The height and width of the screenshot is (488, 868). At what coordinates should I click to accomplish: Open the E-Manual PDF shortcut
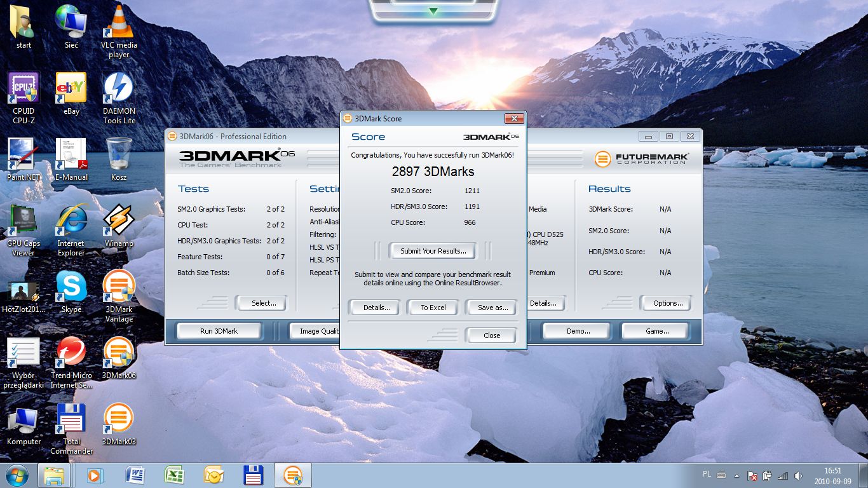[x=71, y=159]
